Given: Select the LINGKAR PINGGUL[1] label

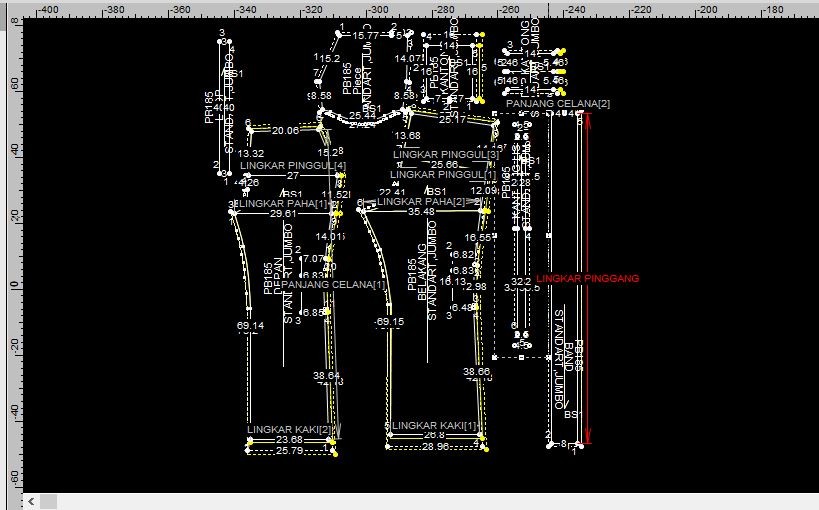Looking at the screenshot, I should 442,175.
